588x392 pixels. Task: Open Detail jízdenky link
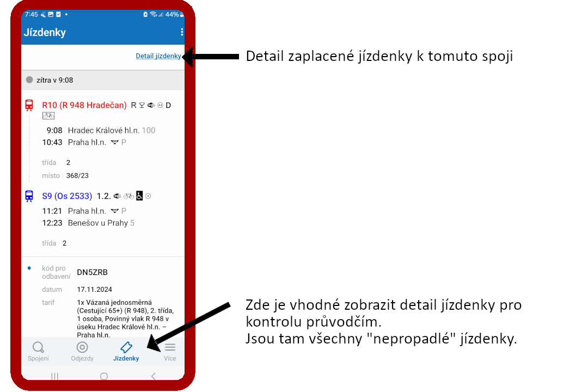point(158,56)
